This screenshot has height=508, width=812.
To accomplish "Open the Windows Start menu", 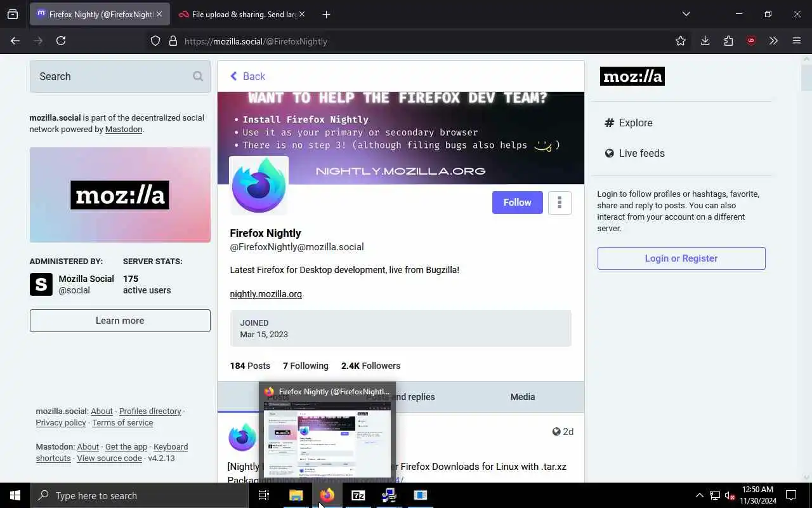I will [15, 495].
